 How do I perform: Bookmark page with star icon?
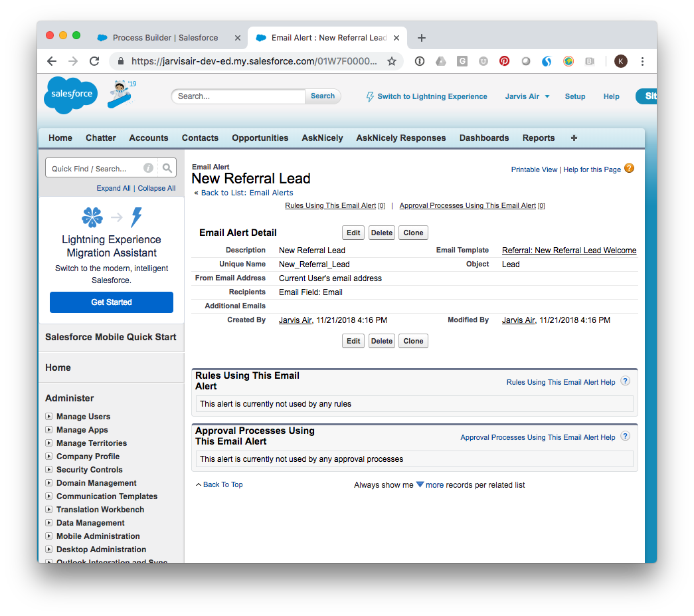coord(392,61)
